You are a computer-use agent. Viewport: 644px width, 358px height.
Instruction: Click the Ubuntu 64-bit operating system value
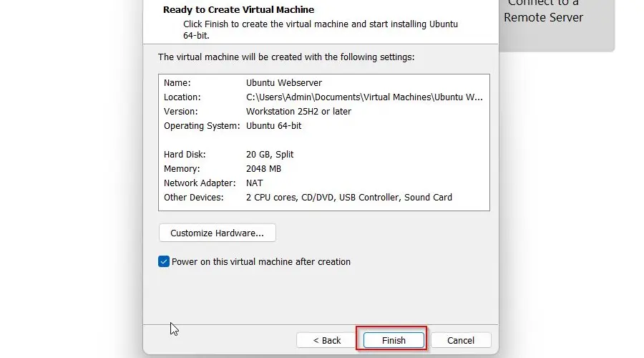[274, 126]
